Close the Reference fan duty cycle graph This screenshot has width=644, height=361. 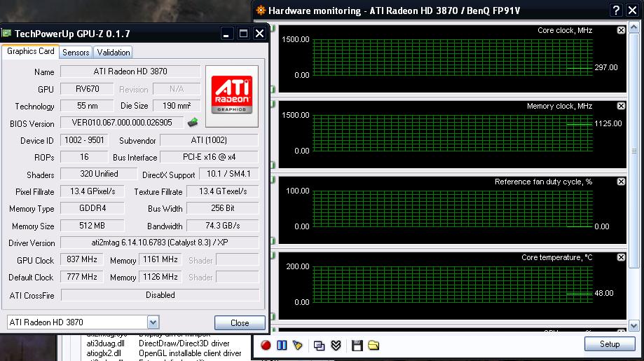tap(621, 182)
